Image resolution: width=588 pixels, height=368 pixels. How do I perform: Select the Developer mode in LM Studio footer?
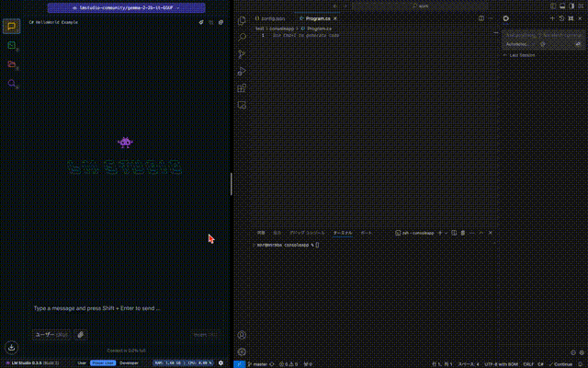pos(129,363)
